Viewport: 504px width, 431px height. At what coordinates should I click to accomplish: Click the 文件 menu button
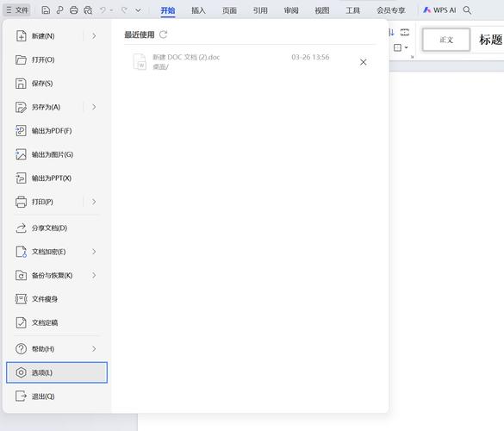[x=17, y=10]
